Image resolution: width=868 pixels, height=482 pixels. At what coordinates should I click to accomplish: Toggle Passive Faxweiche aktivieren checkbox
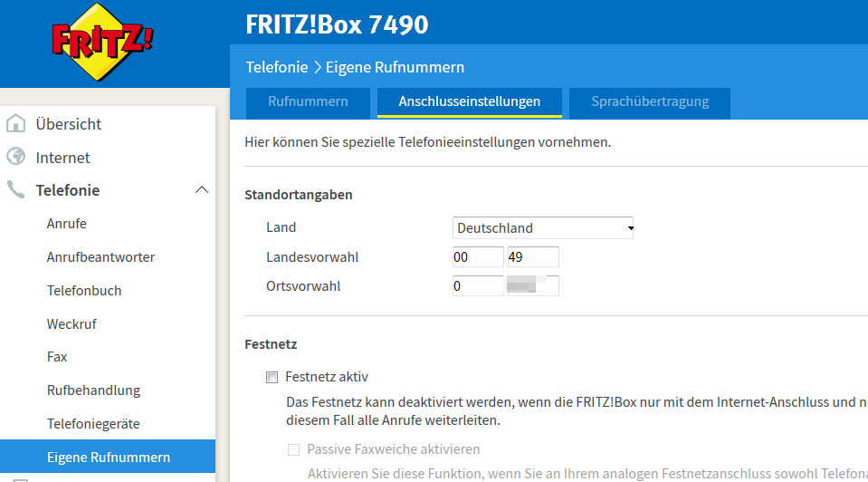(293, 449)
